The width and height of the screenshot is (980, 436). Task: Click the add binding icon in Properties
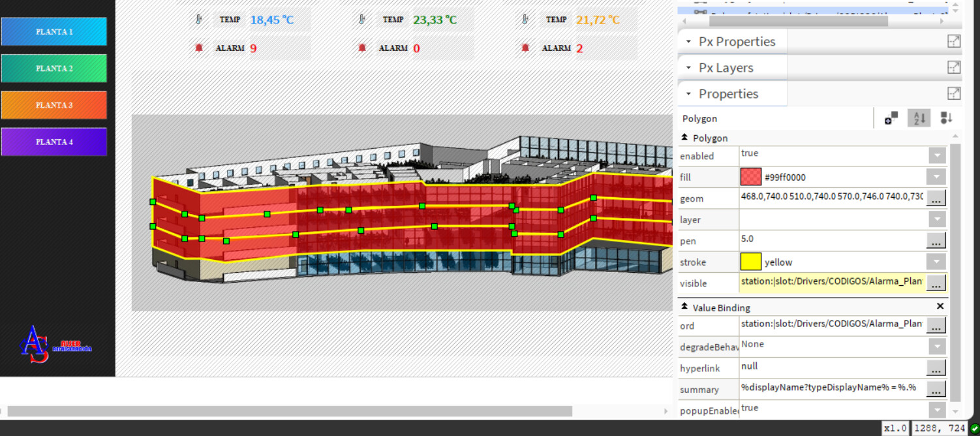tap(891, 118)
